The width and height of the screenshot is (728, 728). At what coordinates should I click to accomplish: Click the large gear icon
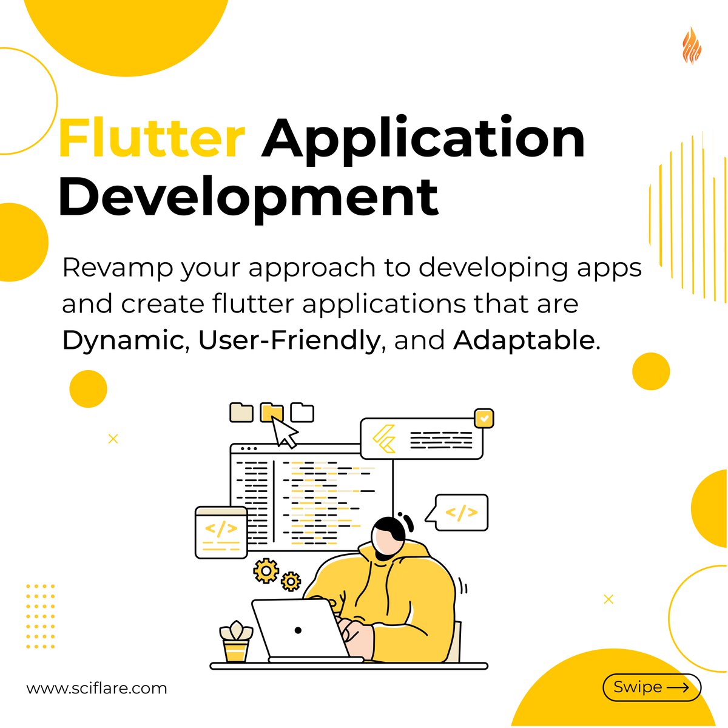tap(266, 570)
